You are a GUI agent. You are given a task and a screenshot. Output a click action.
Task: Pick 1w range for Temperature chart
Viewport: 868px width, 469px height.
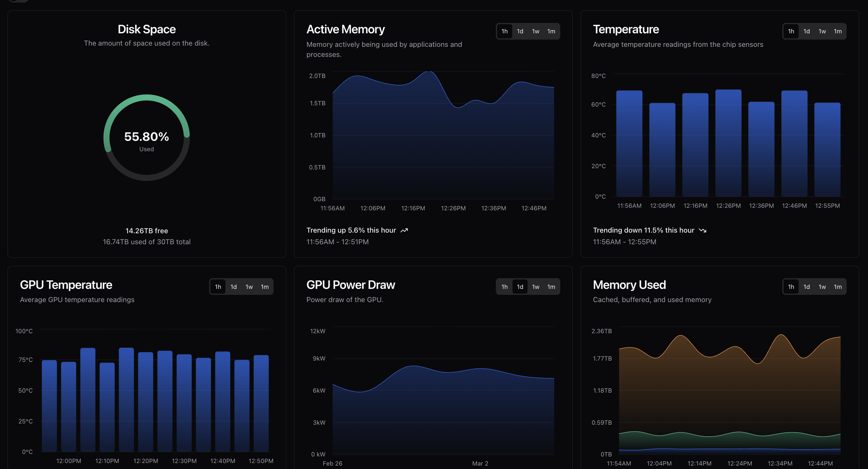pyautogui.click(x=822, y=31)
